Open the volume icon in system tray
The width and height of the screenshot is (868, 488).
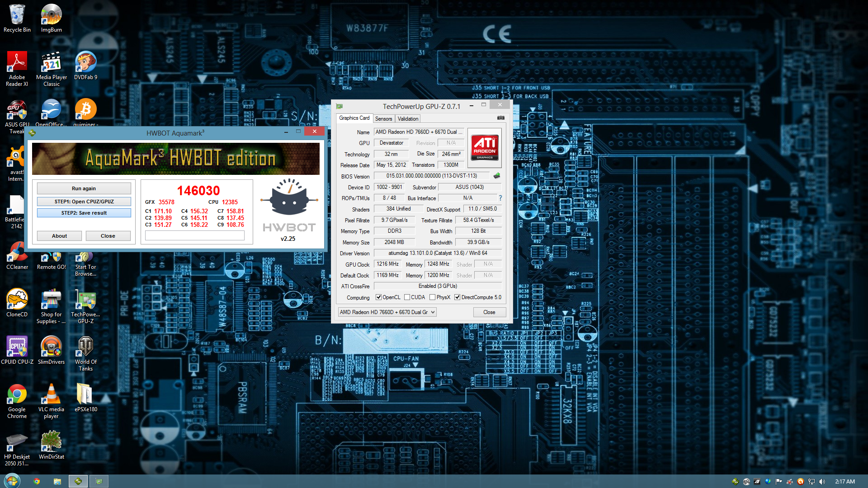click(x=822, y=481)
